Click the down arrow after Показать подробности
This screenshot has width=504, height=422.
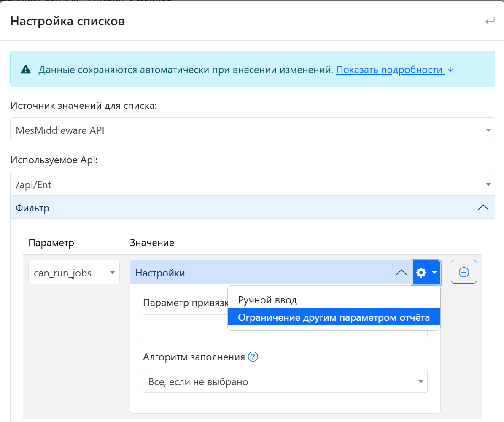(450, 70)
